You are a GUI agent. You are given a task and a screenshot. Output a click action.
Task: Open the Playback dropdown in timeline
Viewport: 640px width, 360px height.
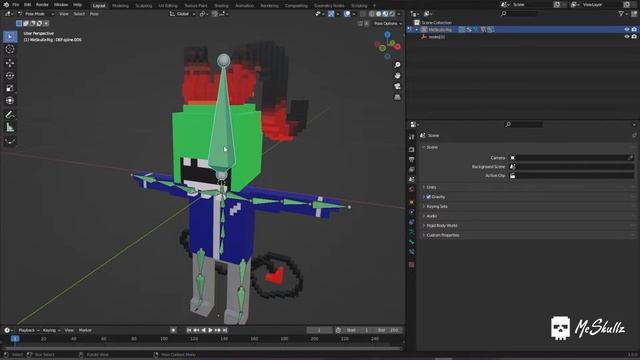pyautogui.click(x=29, y=330)
